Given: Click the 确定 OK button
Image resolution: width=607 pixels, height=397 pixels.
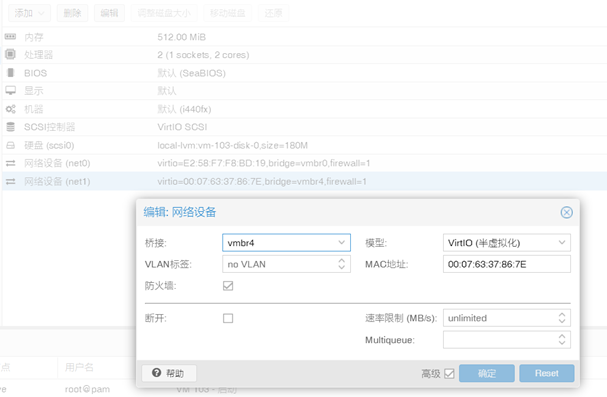Looking at the screenshot, I should point(487,373).
